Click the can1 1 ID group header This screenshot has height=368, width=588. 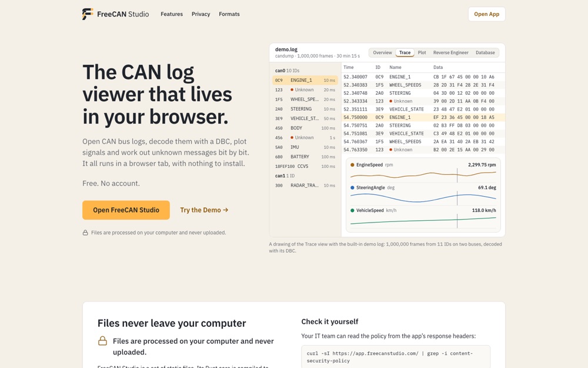pos(285,175)
